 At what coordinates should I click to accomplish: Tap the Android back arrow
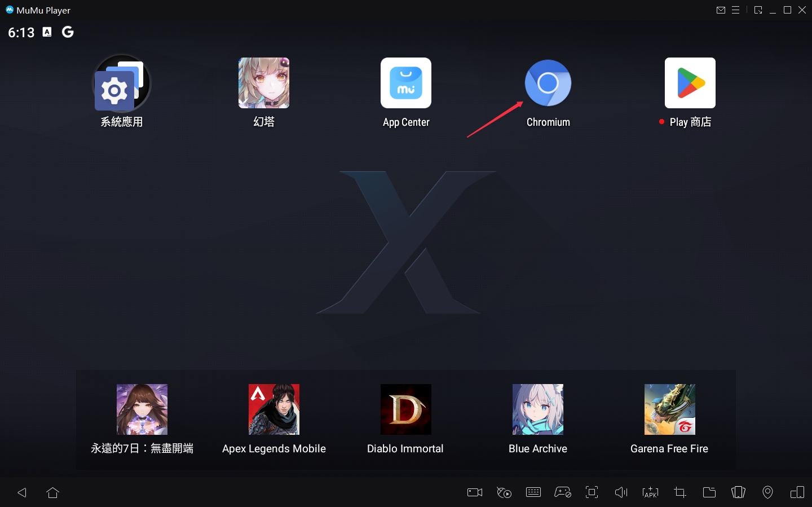pyautogui.click(x=23, y=492)
